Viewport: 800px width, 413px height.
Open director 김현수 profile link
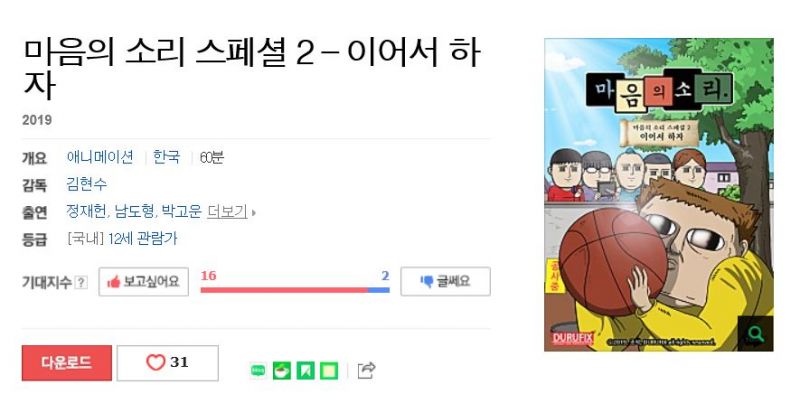point(87,184)
